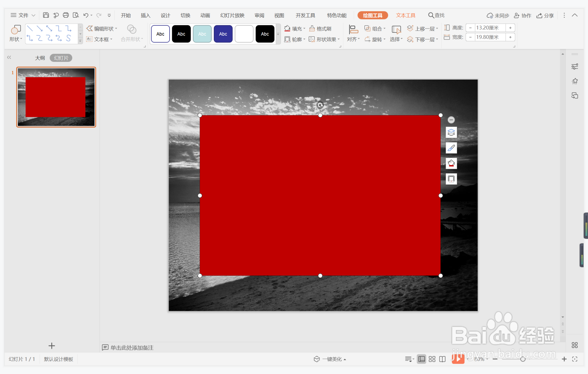This screenshot has width=588, height=374.
Task: Click the Text Box (文本框) button
Action: pos(99,39)
